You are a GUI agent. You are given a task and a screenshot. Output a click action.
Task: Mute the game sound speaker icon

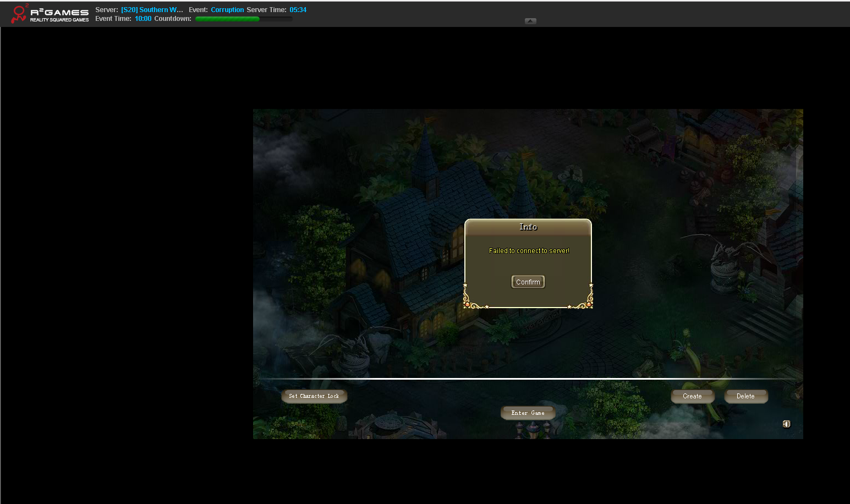pyautogui.click(x=786, y=424)
